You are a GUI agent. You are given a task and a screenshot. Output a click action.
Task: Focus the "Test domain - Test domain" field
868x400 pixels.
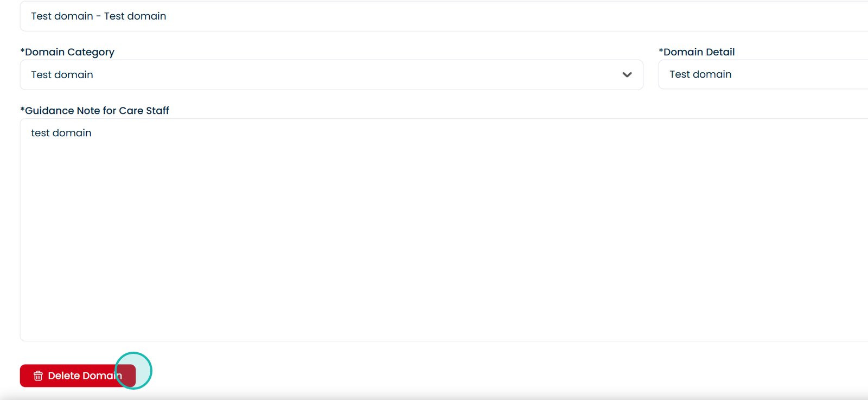tap(434, 16)
